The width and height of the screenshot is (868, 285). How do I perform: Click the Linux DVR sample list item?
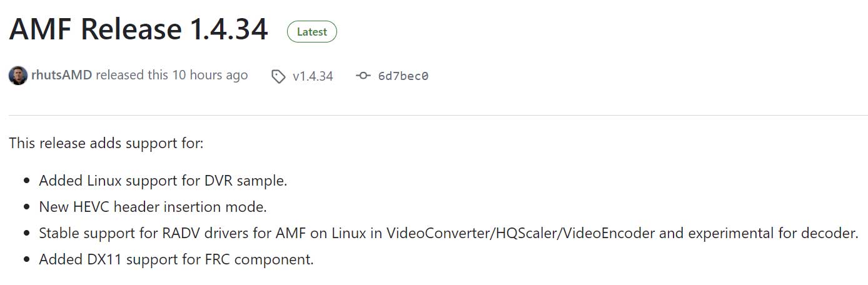(x=163, y=181)
